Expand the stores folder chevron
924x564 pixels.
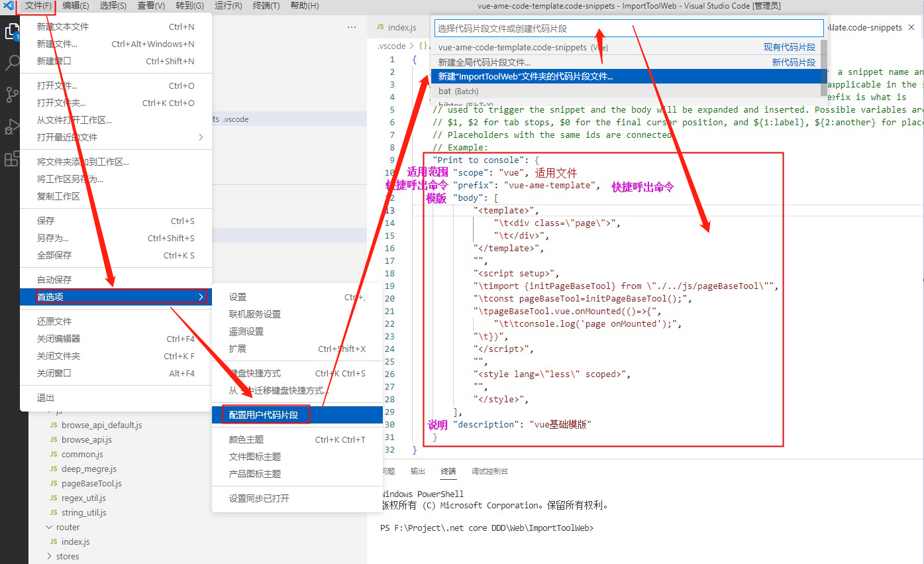49,557
